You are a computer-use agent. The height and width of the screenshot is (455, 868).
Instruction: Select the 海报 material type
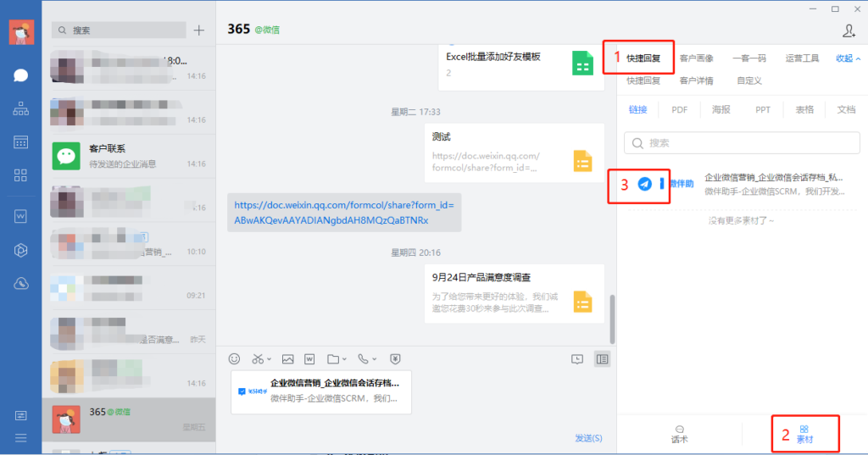click(x=721, y=109)
